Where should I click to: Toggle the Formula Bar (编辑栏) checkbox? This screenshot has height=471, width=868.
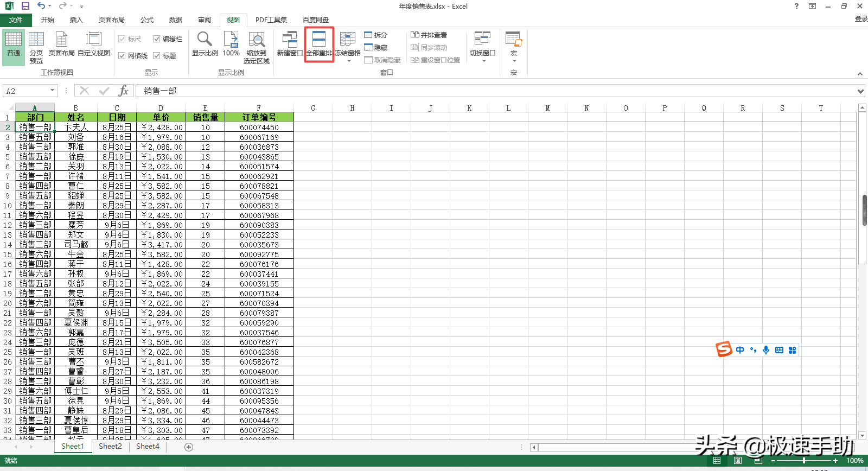pyautogui.click(x=156, y=39)
